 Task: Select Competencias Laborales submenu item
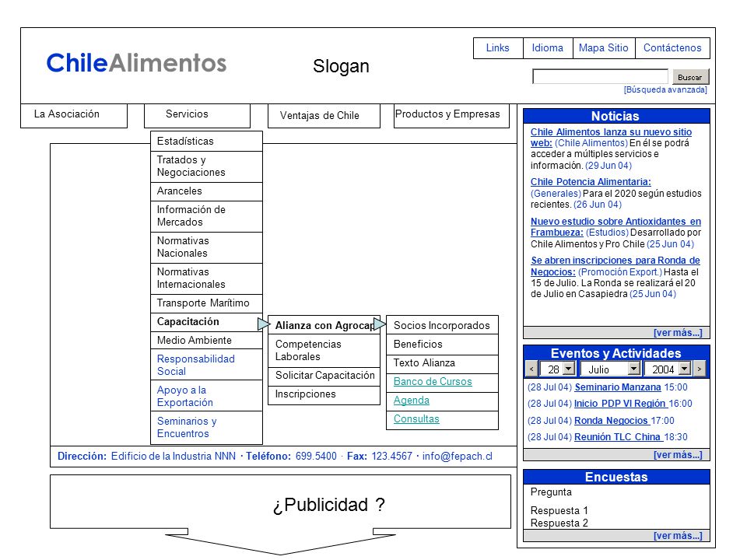point(324,351)
